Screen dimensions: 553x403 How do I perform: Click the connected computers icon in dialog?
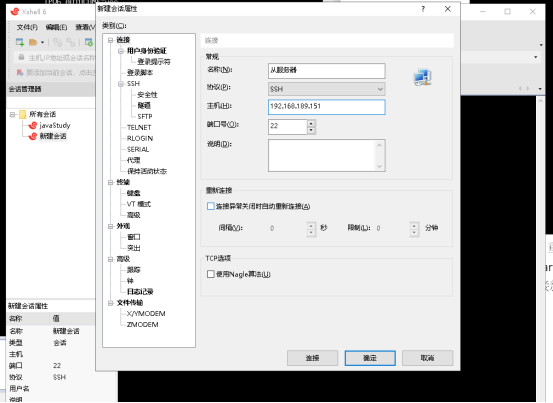tap(422, 77)
